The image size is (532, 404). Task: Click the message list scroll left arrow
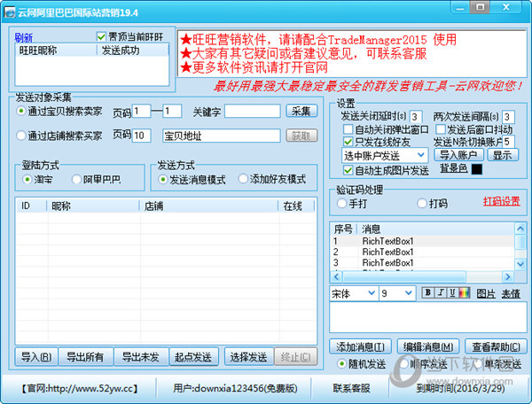pos(336,276)
